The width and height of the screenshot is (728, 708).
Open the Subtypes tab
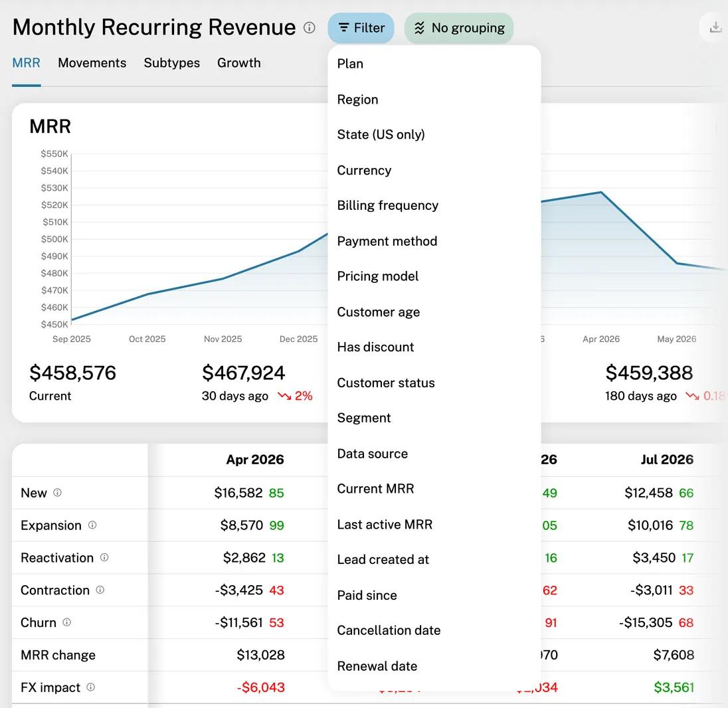click(x=172, y=63)
